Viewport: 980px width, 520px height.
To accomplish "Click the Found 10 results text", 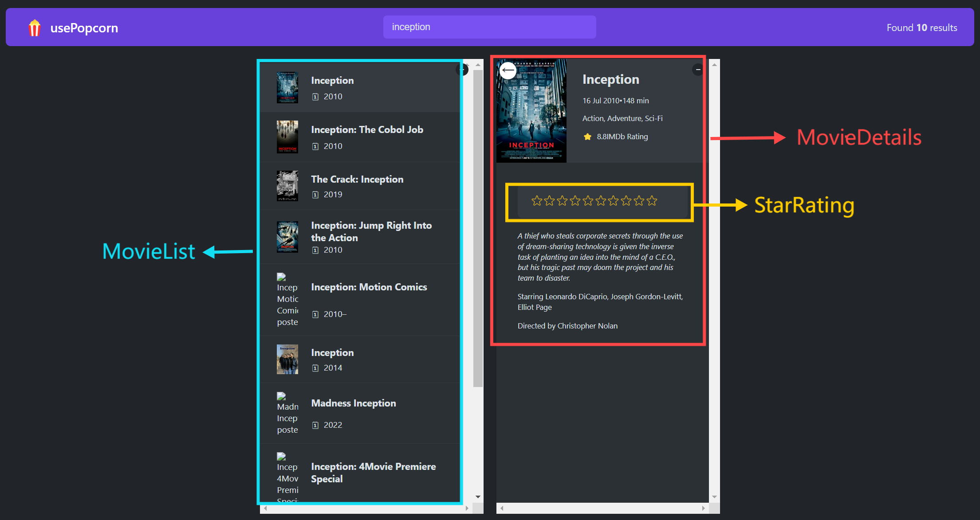I will tap(922, 27).
